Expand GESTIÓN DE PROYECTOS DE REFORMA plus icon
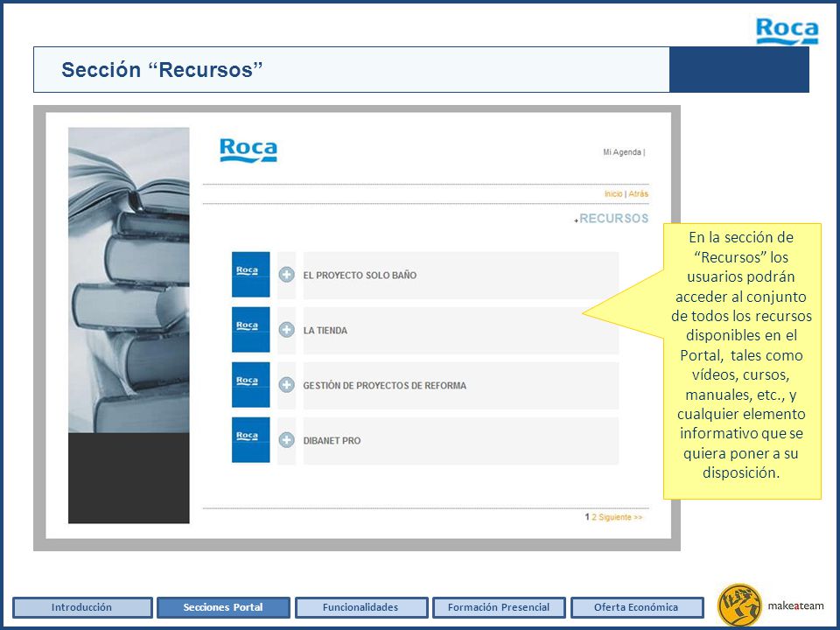 click(x=287, y=385)
